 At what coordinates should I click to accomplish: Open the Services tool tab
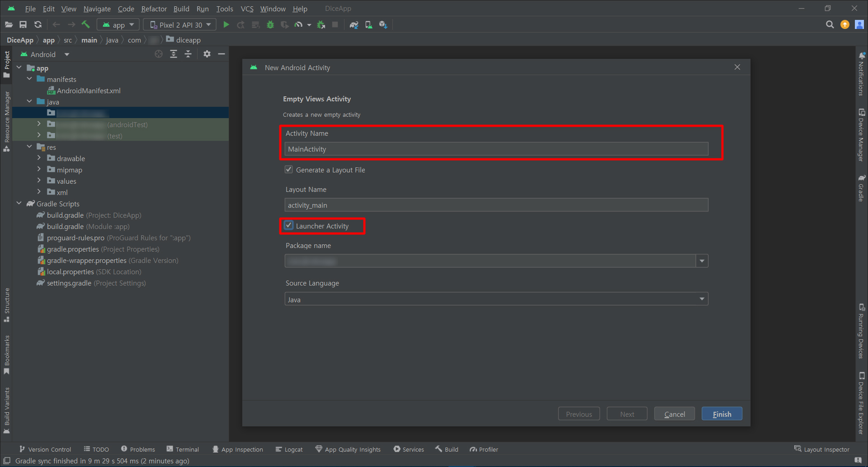409,449
